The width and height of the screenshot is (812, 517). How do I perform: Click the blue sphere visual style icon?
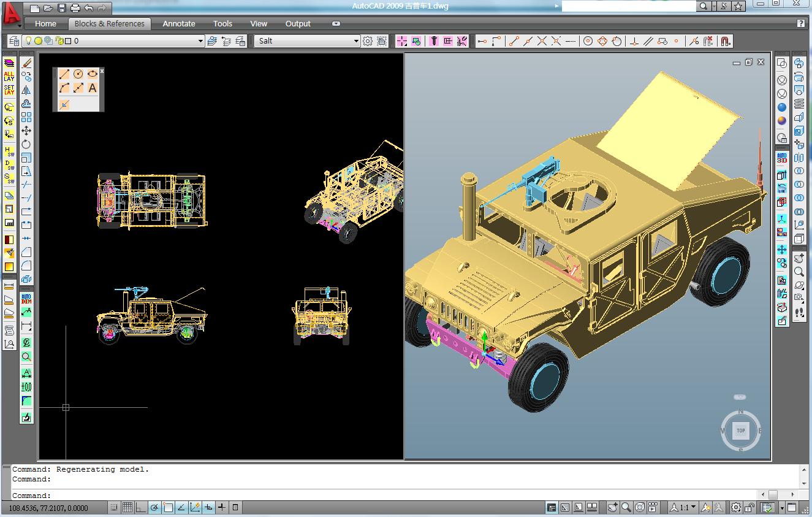[782, 107]
